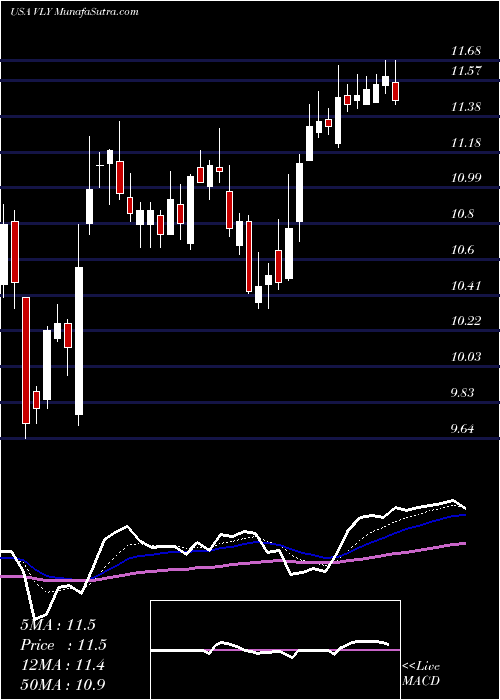
Task: Click the 10.41 price axis label
Action: click(466, 285)
